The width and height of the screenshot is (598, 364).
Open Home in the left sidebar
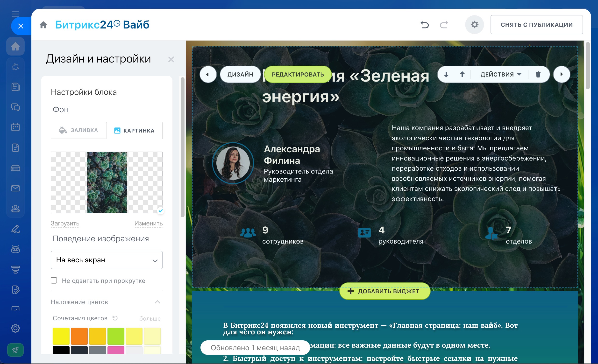point(15,46)
